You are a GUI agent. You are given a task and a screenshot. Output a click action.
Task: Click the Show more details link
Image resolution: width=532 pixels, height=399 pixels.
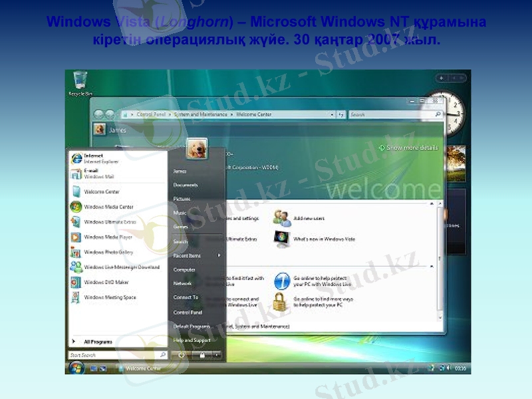coord(411,148)
